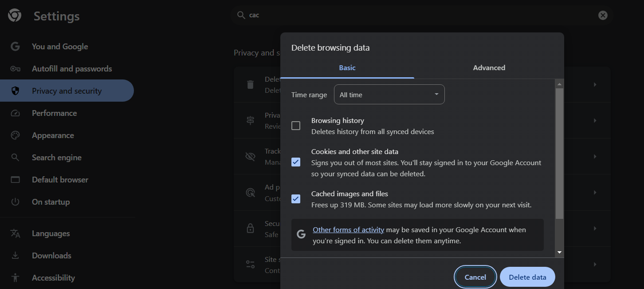This screenshot has height=289, width=644.
Task: Select the Basic tab
Action: point(347,68)
